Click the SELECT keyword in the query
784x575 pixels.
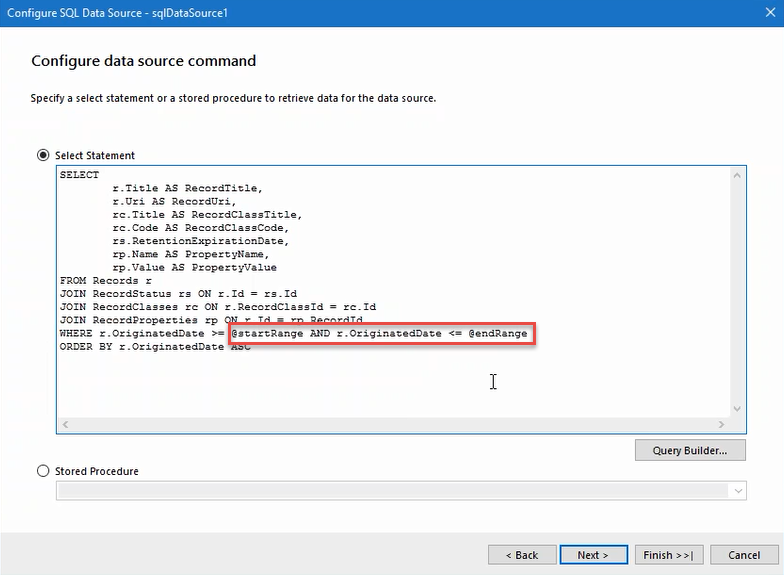(x=79, y=175)
